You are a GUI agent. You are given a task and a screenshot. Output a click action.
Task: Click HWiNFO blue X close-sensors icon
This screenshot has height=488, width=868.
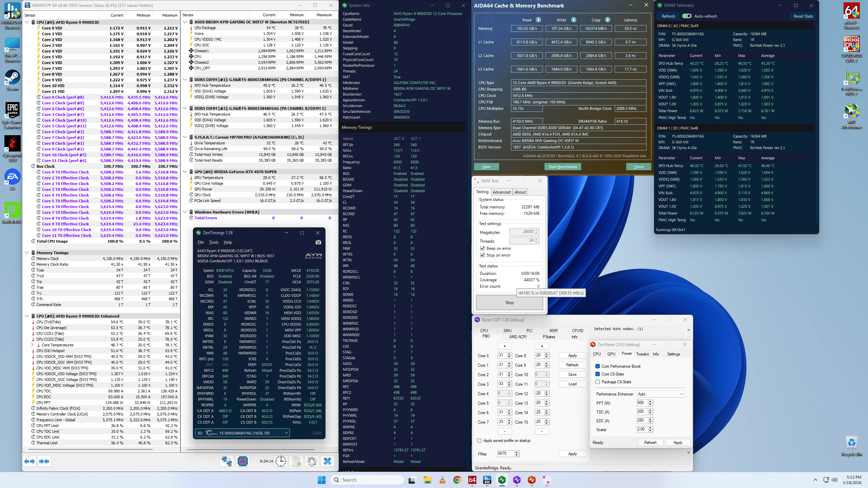point(328,461)
